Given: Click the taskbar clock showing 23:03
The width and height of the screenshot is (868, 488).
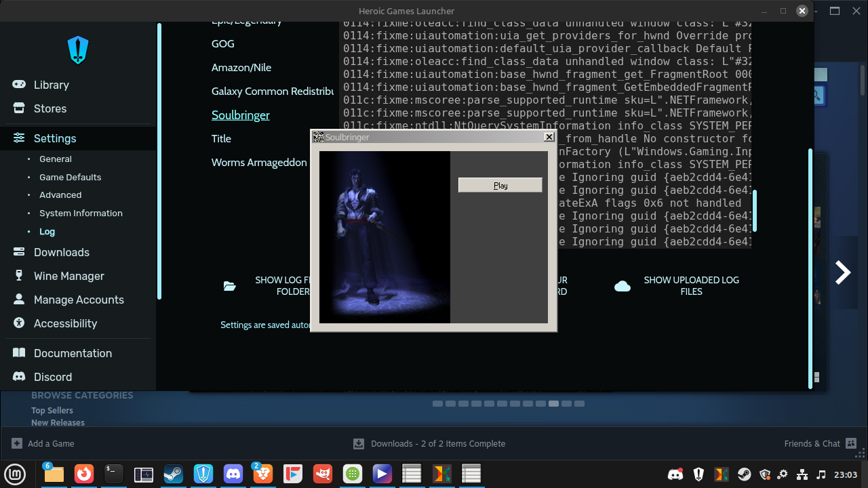Looking at the screenshot, I should [x=846, y=474].
